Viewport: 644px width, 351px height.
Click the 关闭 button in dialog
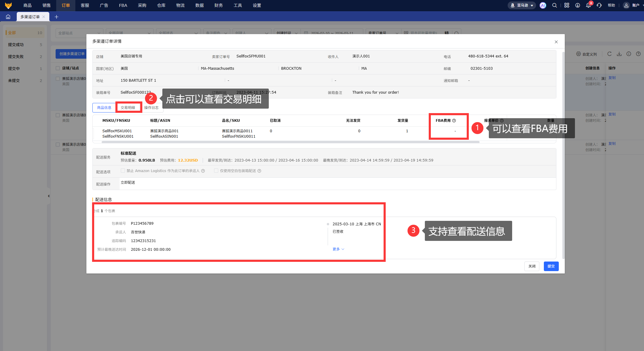coord(532,266)
